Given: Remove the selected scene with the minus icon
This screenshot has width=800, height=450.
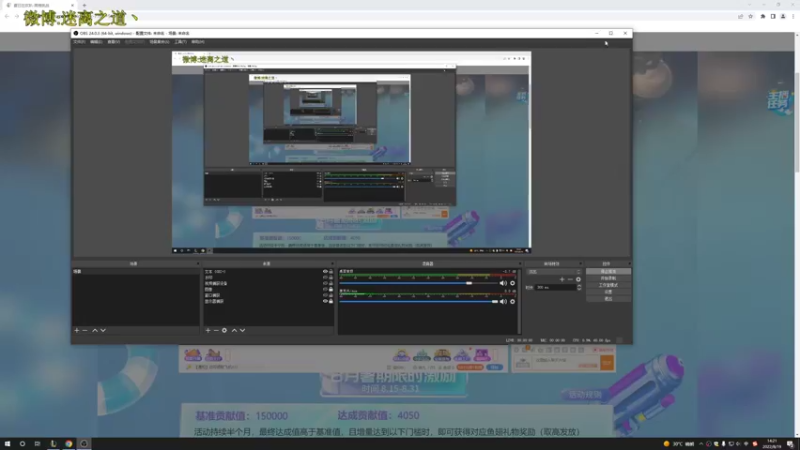Looking at the screenshot, I should 85,331.
